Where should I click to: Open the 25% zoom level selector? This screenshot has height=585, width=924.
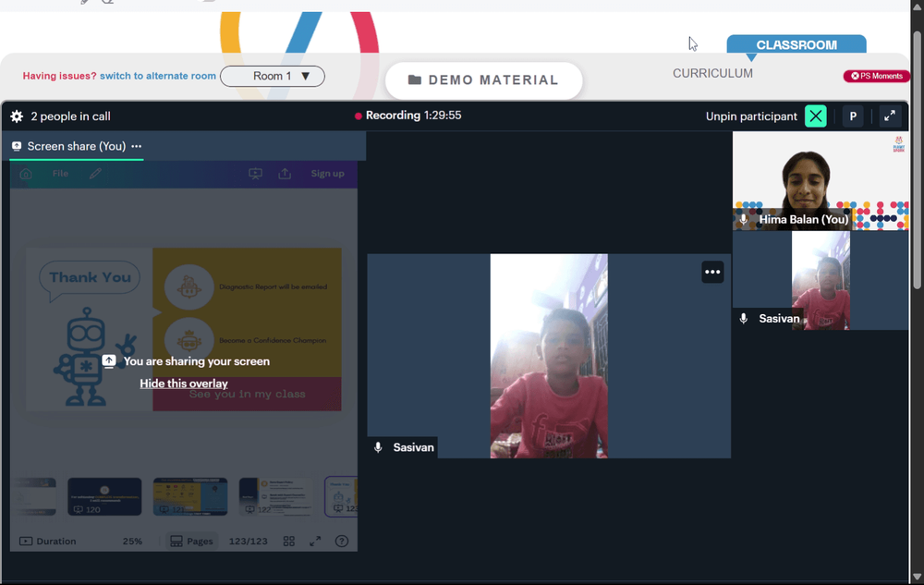(132, 541)
